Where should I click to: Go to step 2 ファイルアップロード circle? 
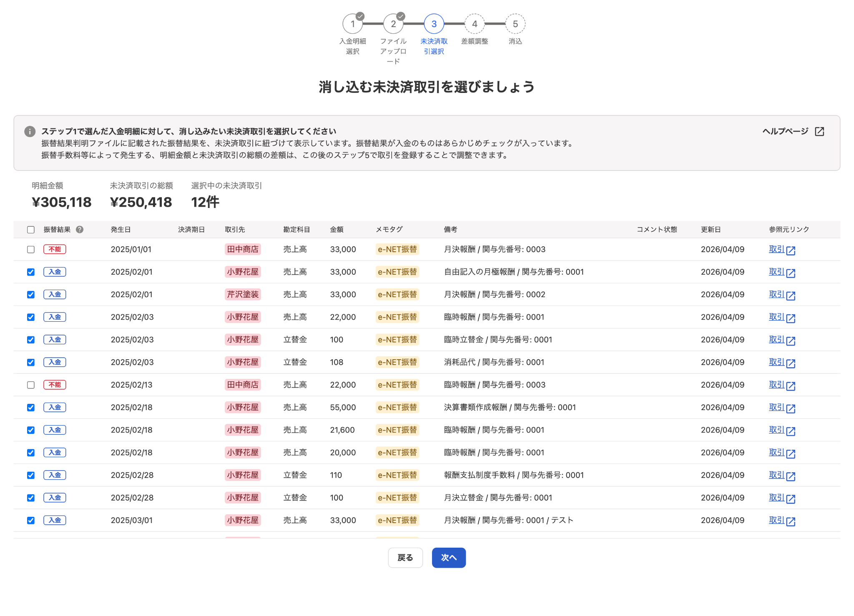[x=393, y=24]
